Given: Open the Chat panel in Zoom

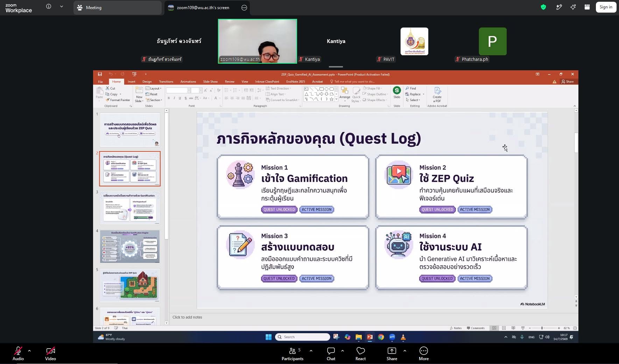Looking at the screenshot, I should point(331,354).
